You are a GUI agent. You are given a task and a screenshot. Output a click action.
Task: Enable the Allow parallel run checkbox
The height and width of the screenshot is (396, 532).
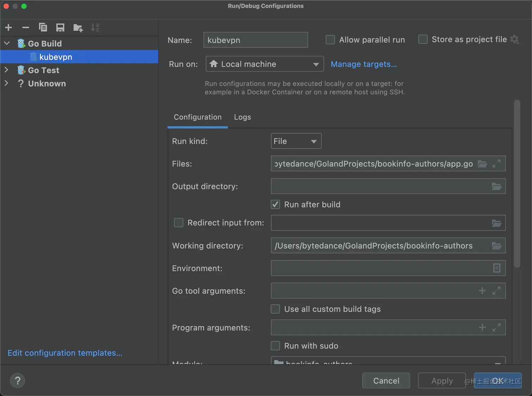[330, 40]
